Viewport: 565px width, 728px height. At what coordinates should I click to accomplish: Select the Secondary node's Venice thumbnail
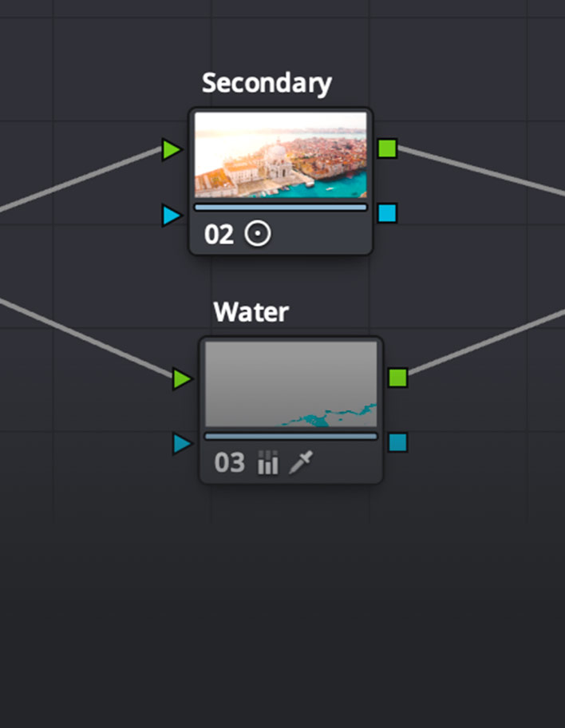click(281, 154)
